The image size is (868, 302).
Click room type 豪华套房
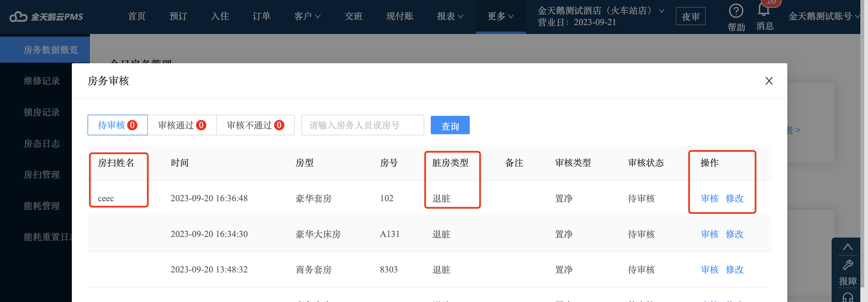(x=313, y=198)
